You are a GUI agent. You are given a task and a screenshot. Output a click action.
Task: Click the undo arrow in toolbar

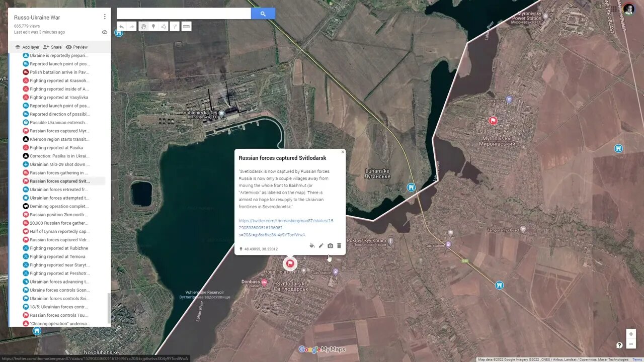[121, 27]
